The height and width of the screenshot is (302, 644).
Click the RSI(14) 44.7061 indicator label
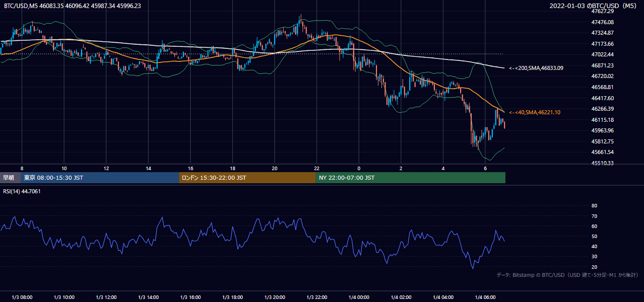(x=22, y=191)
